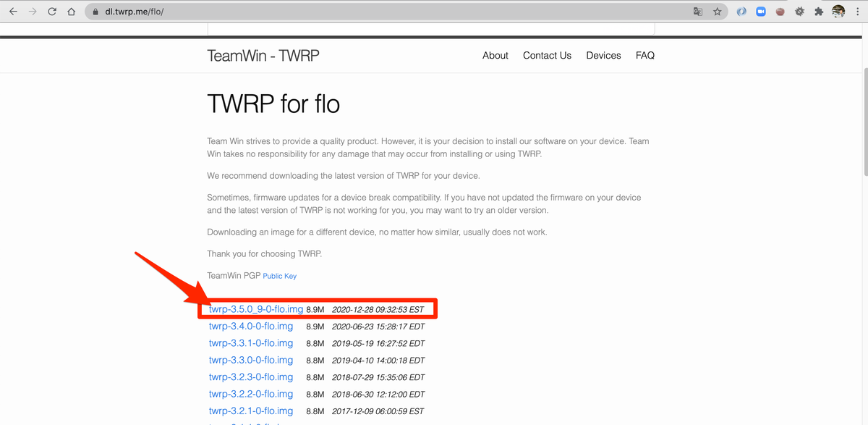Viewport: 868px width, 425px height.
Task: Click the date 2020-12-28 09:32:53 EST
Action: [378, 310]
